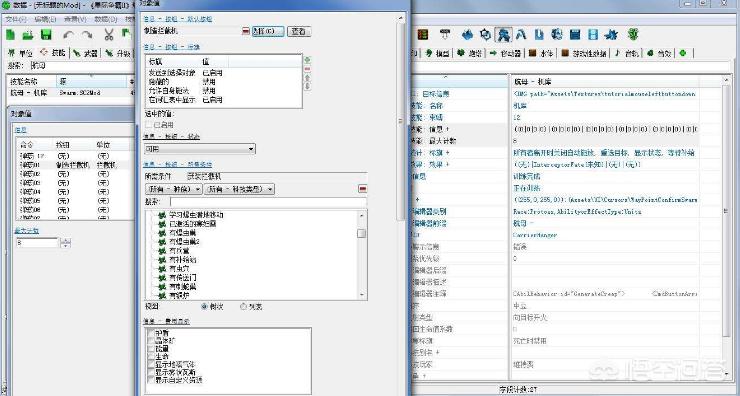Screen dimensions: 740x396
Task: Click the T-shaped text icon in right toolbar
Action: 445,34
